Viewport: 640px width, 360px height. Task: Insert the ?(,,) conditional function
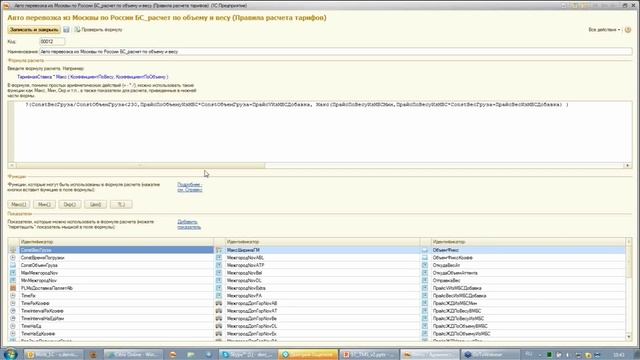[121, 204]
